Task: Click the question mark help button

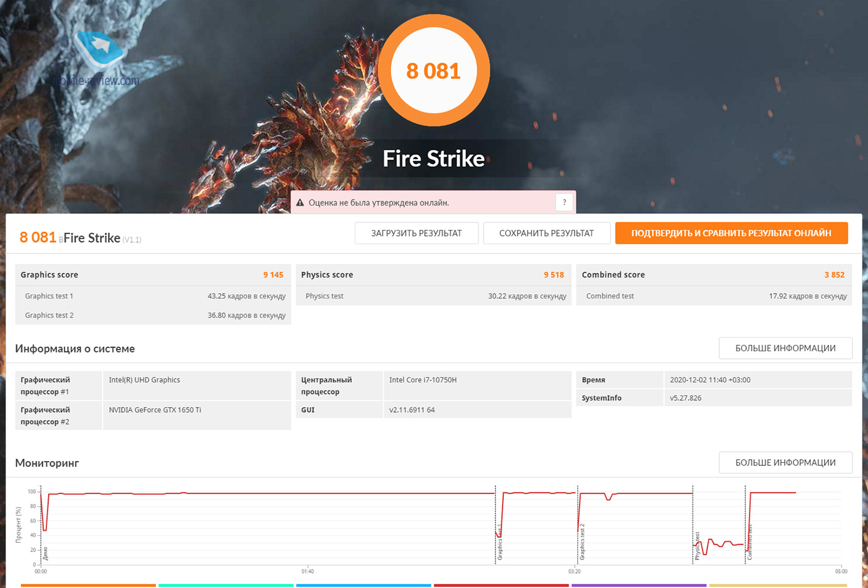Action: [x=564, y=203]
